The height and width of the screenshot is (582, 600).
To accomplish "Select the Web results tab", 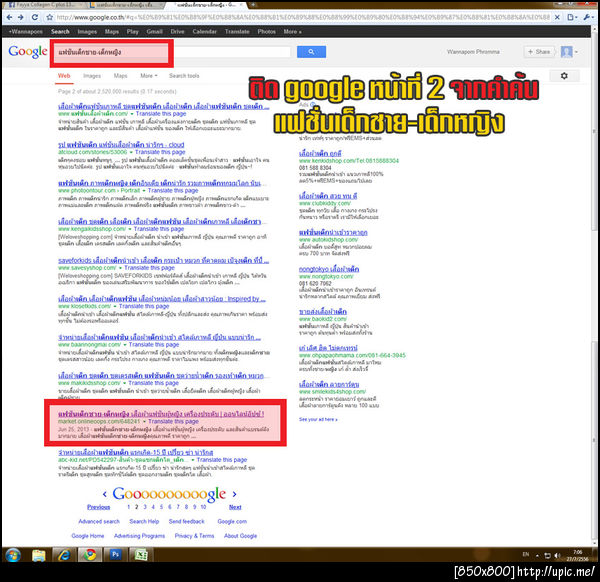I will click(64, 76).
